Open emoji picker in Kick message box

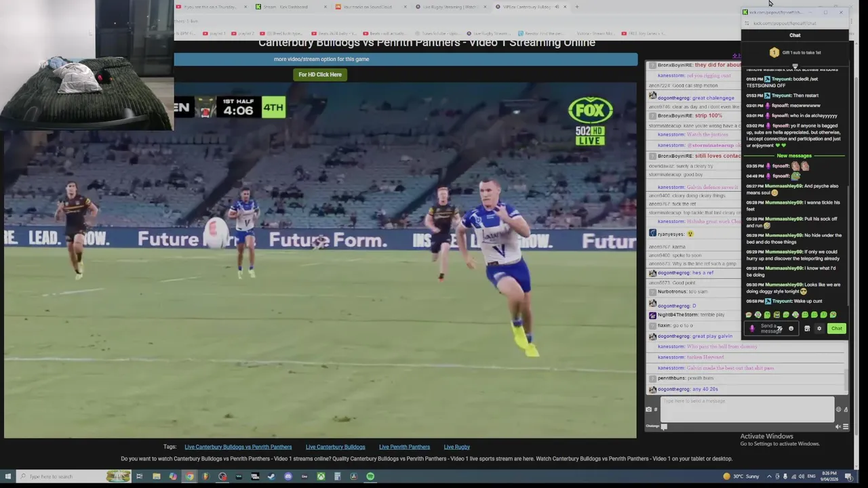pyautogui.click(x=791, y=329)
